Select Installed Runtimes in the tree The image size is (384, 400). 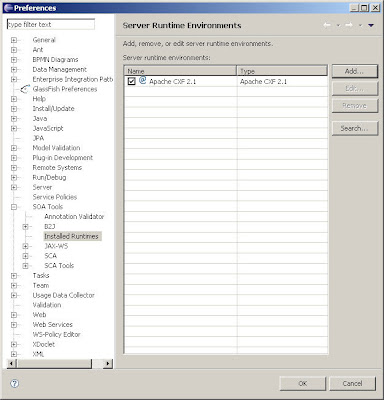click(72, 236)
